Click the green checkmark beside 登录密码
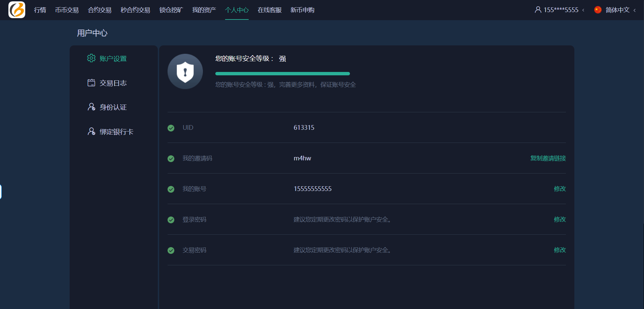The width and height of the screenshot is (644, 309). (x=171, y=220)
